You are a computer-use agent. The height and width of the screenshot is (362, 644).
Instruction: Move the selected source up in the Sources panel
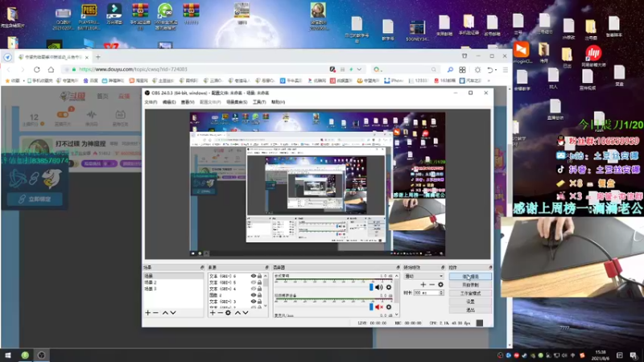pos(237,313)
